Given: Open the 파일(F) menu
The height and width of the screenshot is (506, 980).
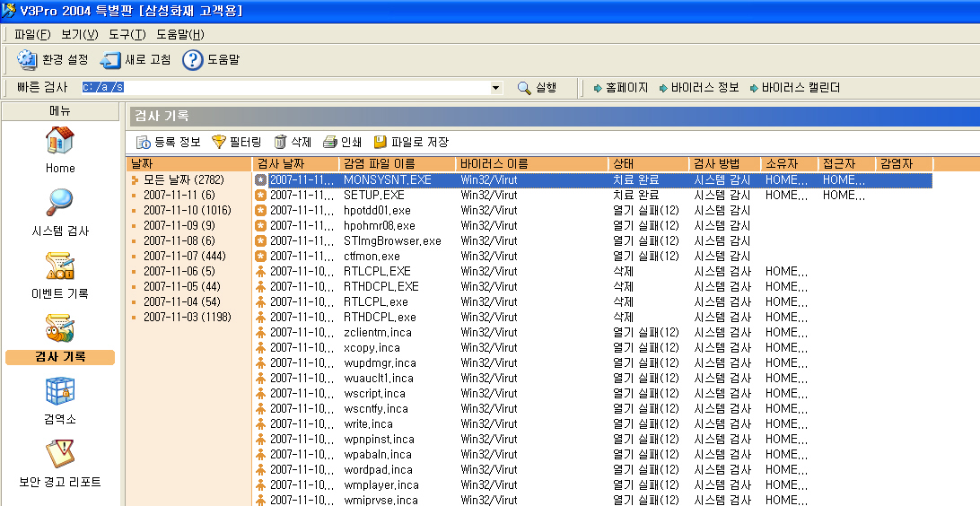Looking at the screenshot, I should [x=32, y=34].
